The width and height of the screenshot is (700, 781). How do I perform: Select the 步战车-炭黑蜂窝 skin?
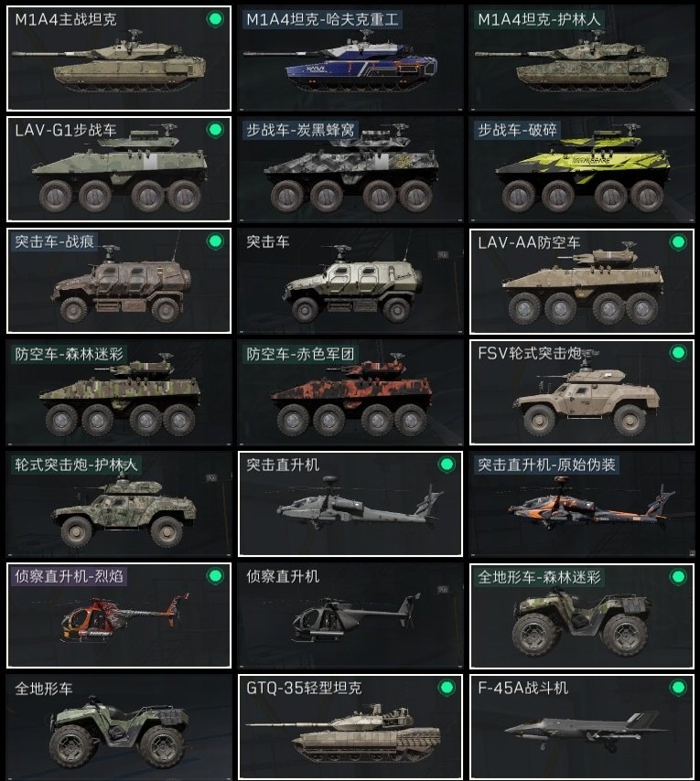tap(350, 169)
